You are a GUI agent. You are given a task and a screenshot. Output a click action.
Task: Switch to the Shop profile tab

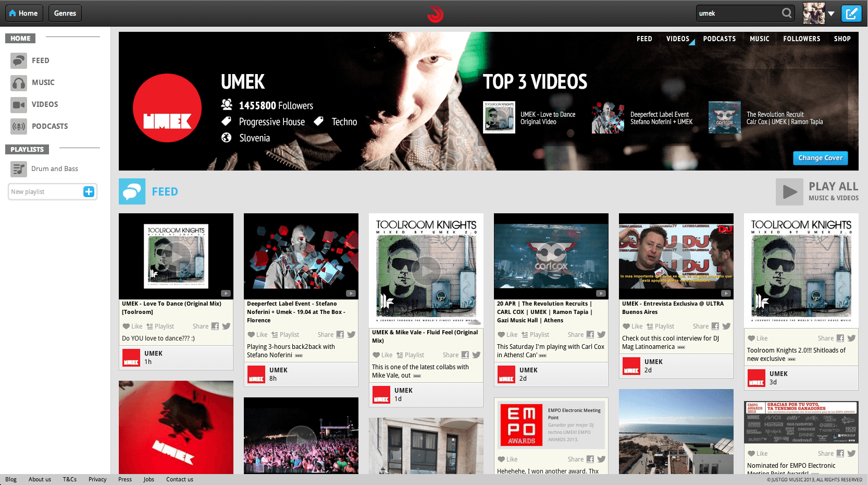coord(842,39)
